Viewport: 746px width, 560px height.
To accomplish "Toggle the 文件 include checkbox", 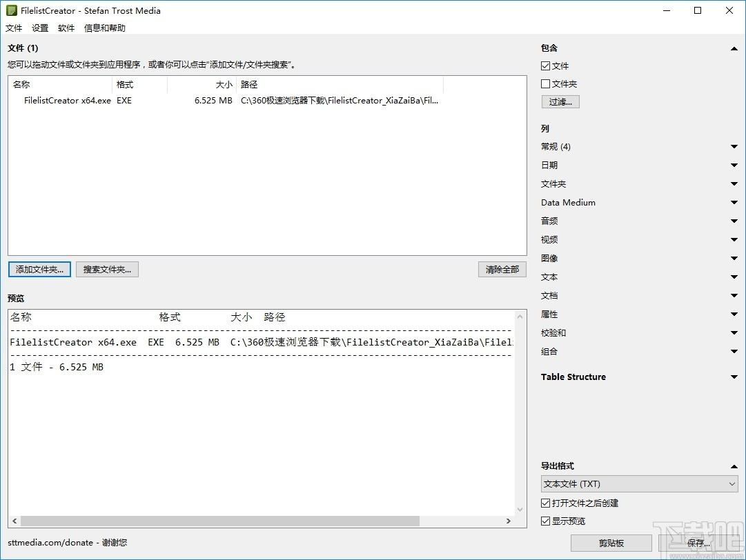I will click(x=546, y=66).
